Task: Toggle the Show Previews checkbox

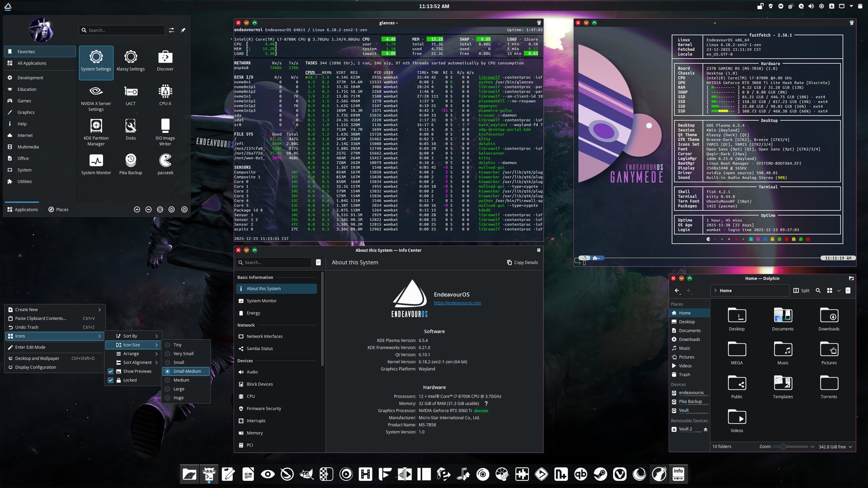Action: (110, 371)
